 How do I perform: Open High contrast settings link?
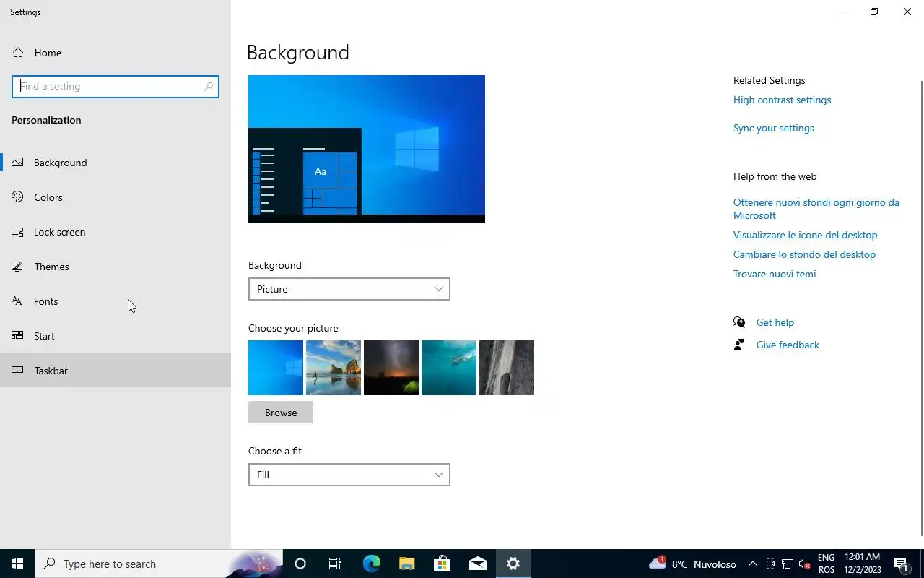[x=782, y=100]
